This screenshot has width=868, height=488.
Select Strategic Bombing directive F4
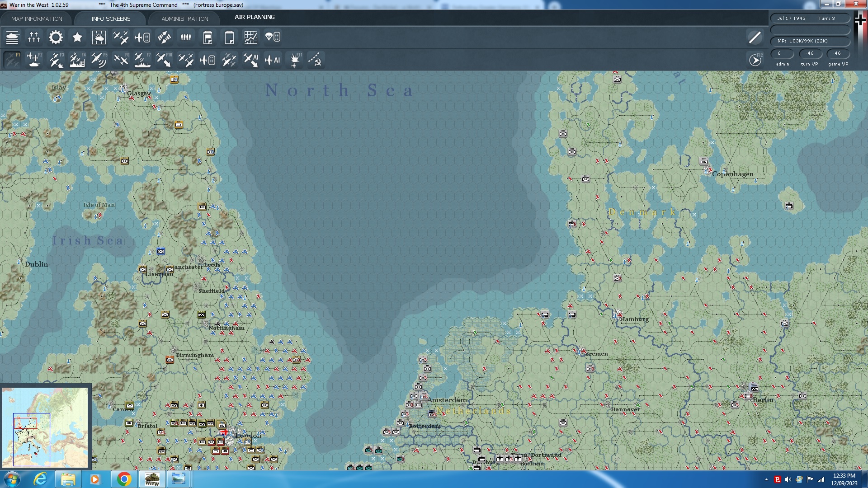[x=77, y=60]
